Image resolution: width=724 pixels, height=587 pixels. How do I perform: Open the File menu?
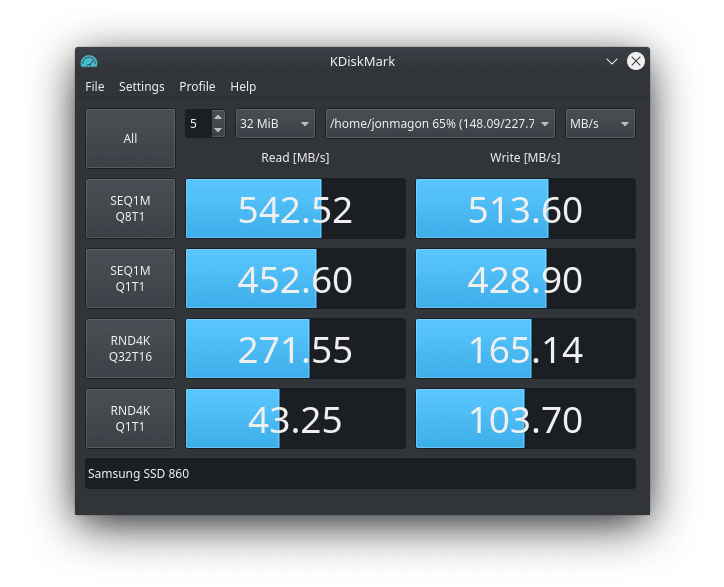coord(95,86)
